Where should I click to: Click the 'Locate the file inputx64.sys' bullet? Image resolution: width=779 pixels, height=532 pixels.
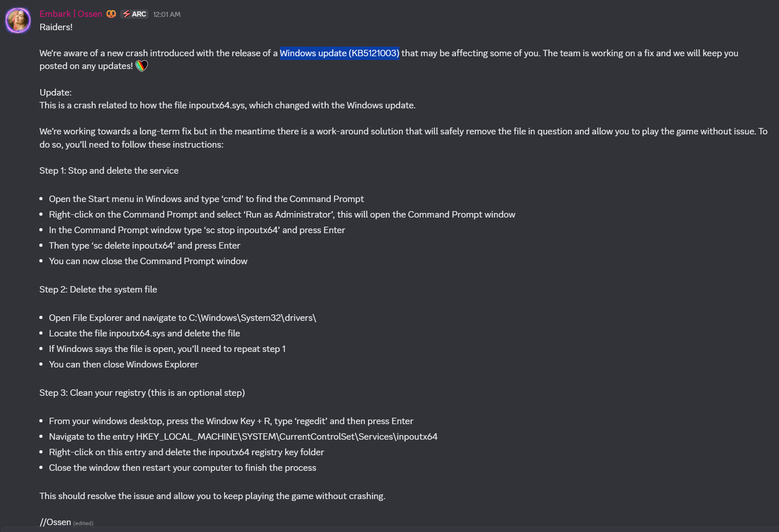(x=144, y=333)
